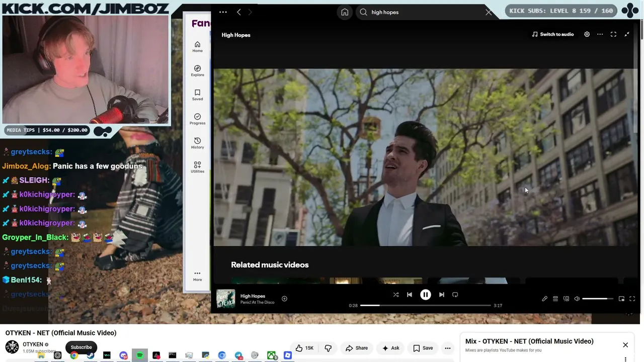The width and height of the screenshot is (644, 362).
Task: Skip to the previous track
Action: pyautogui.click(x=410, y=295)
